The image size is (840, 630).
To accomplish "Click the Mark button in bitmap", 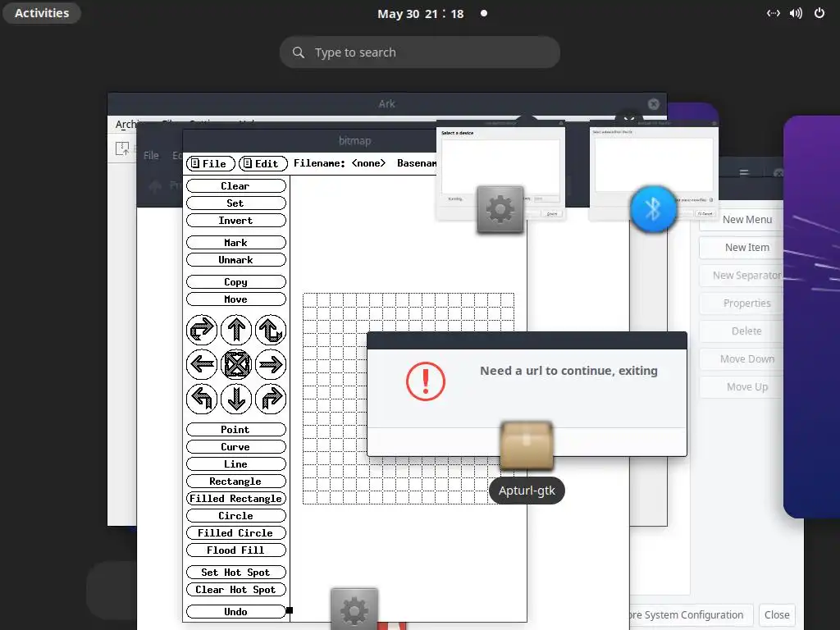I will click(235, 242).
